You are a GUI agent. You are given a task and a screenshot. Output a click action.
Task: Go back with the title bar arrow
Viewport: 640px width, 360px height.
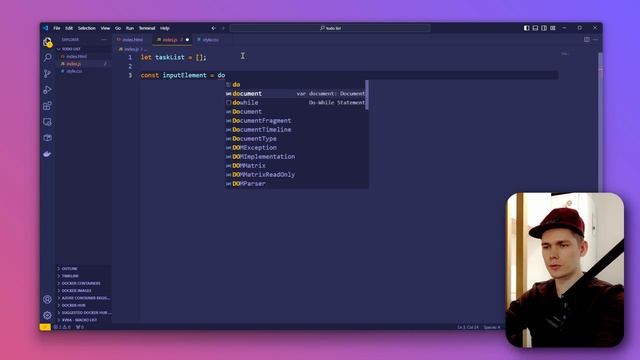213,28
